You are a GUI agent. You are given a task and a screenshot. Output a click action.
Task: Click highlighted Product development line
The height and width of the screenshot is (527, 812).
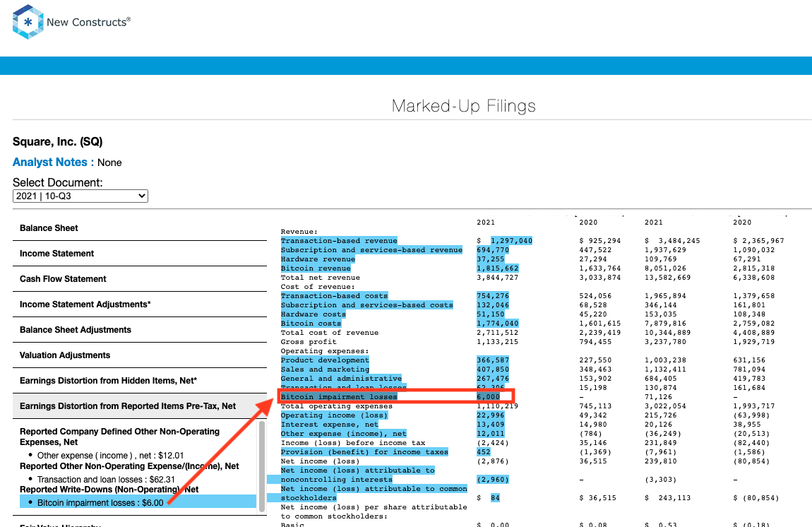click(325, 360)
